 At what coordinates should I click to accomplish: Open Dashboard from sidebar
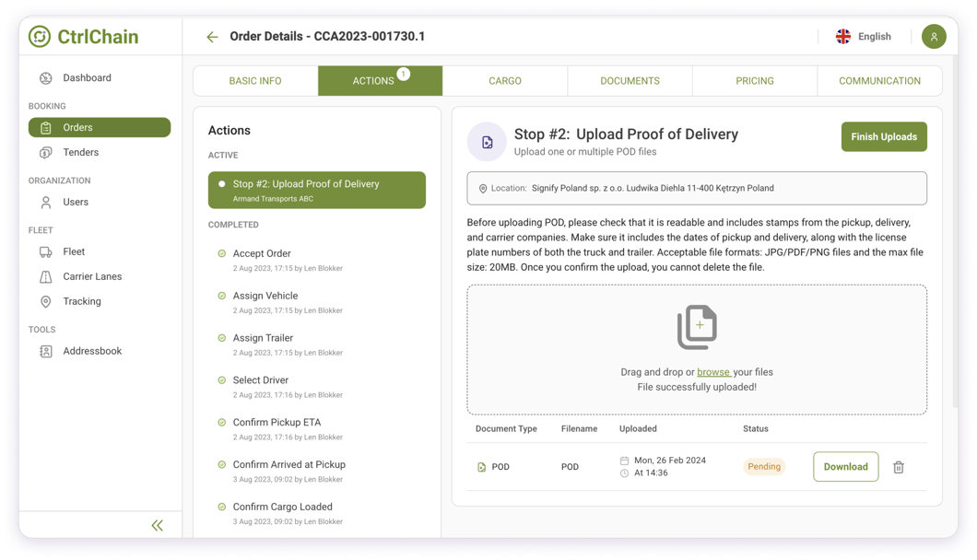87,78
